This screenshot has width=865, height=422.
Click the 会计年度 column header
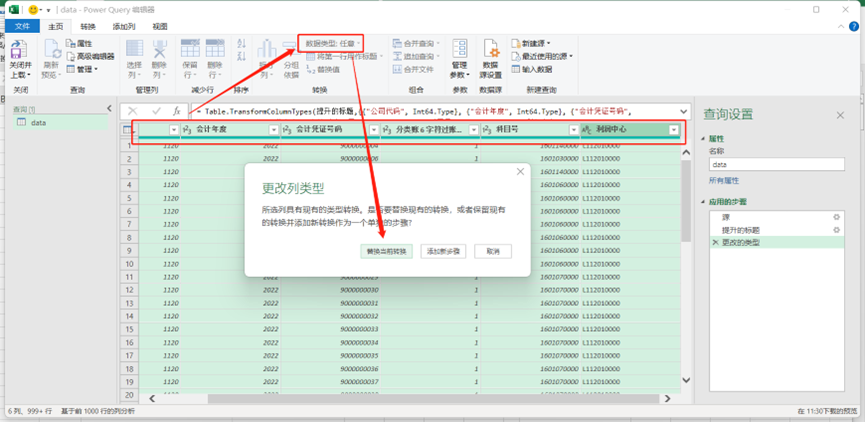pos(231,130)
